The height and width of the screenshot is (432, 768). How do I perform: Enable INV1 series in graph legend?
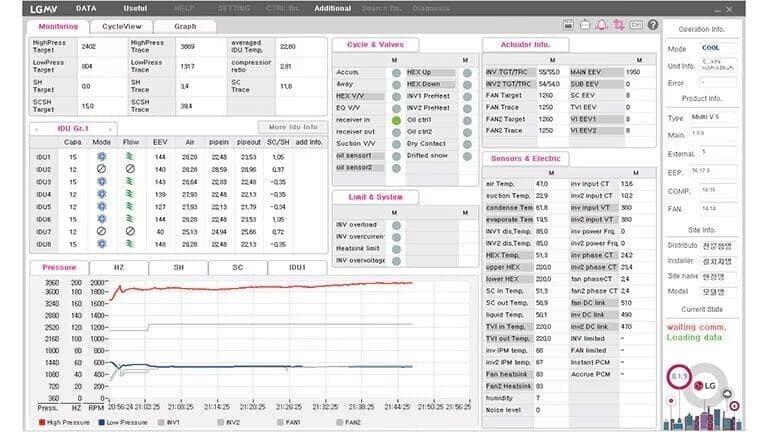click(x=160, y=422)
